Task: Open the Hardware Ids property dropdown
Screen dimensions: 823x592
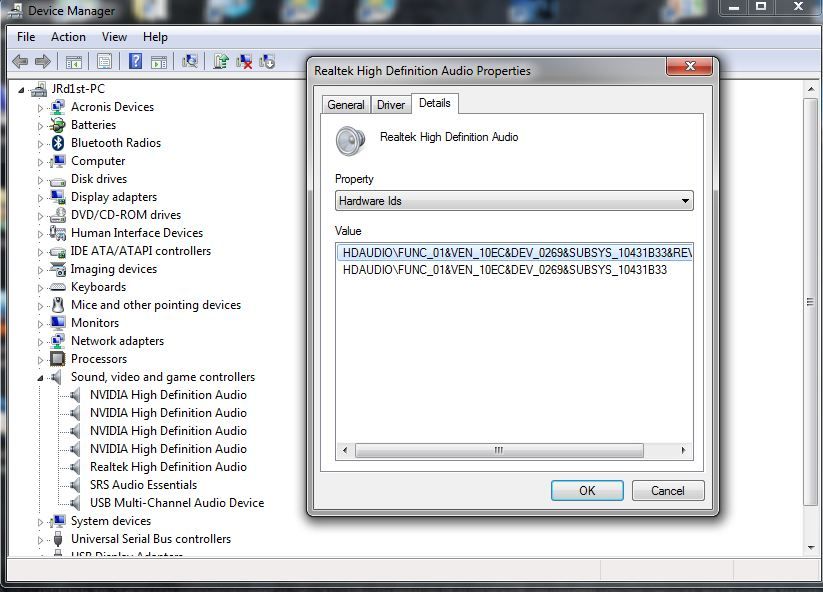Action: [514, 201]
